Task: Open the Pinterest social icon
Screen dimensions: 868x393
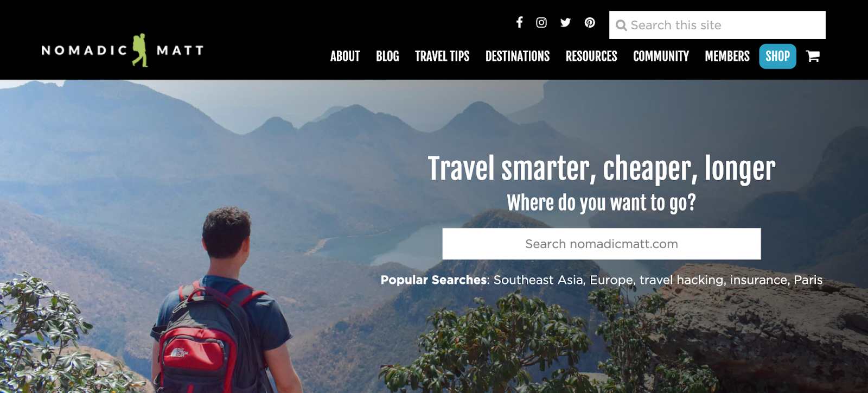Action: pos(590,22)
